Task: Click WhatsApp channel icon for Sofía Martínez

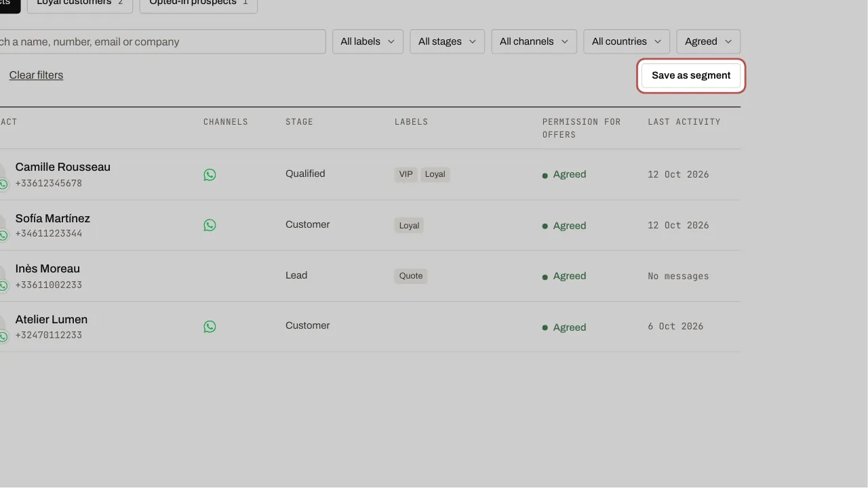Action: [210, 225]
